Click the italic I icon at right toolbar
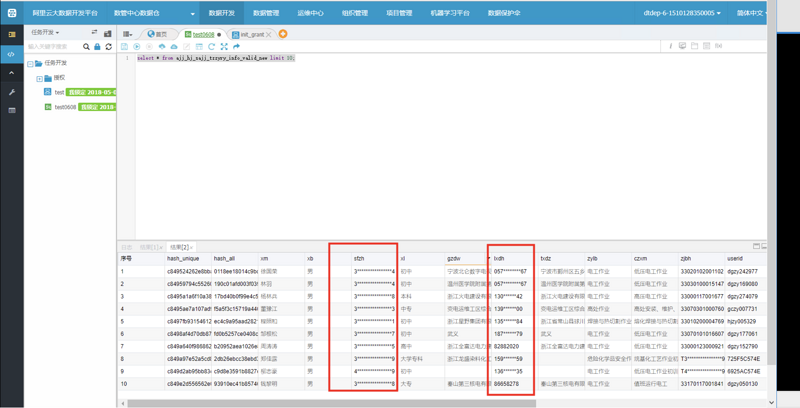800x408 pixels. pyautogui.click(x=670, y=46)
